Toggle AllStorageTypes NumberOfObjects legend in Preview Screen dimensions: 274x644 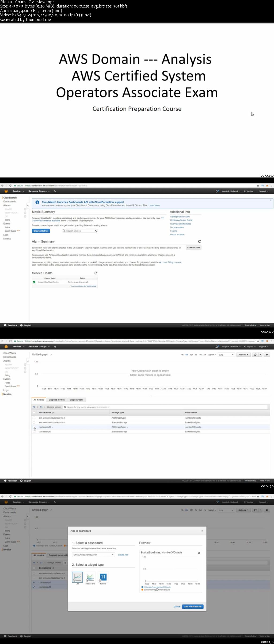click(156, 587)
